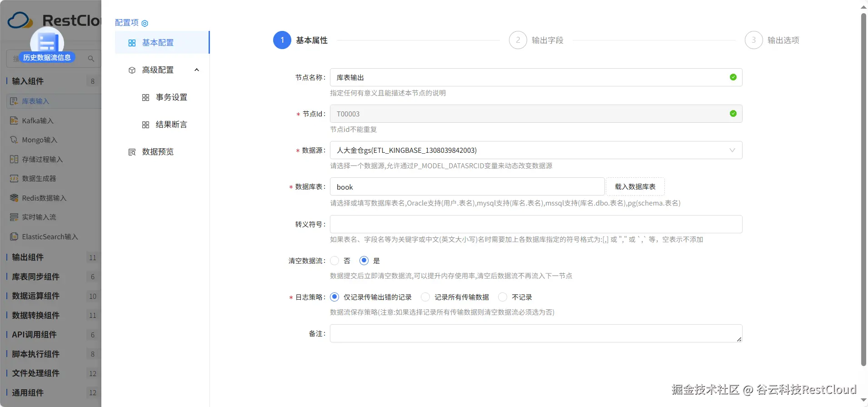Open the 基本配置 menu item
This screenshot has height=407, width=868.
(162, 43)
